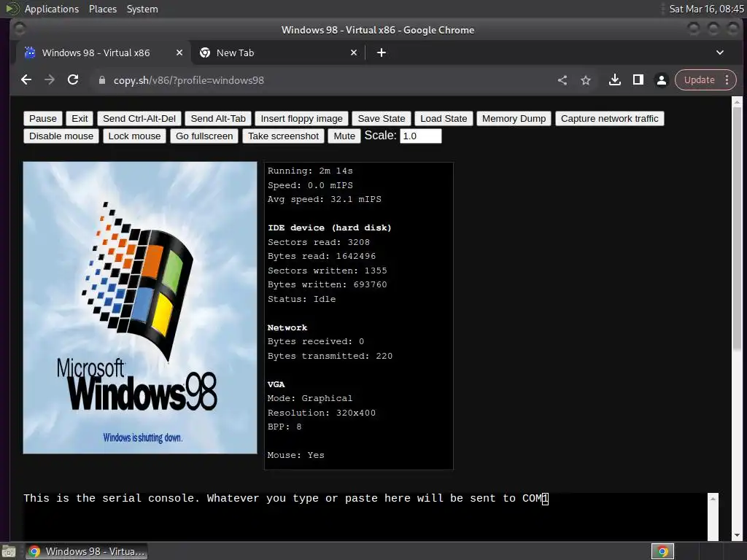
Task: Click 'Mouse: Yes' text
Action: (x=296, y=455)
